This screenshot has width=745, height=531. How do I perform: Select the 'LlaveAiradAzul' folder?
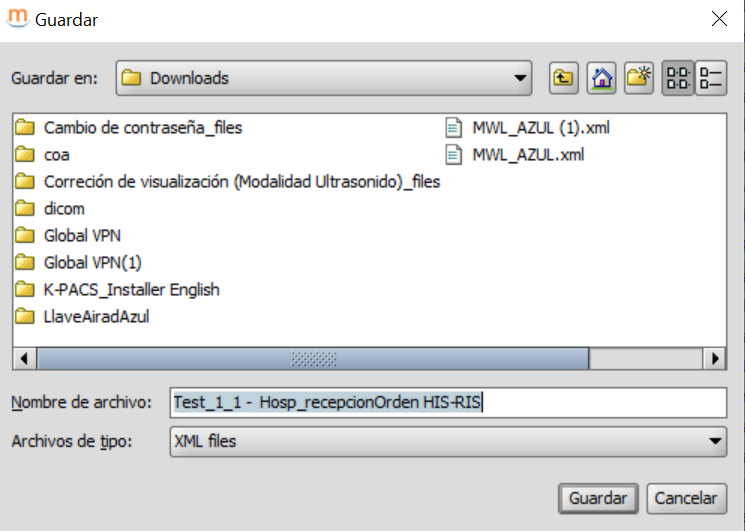97,317
